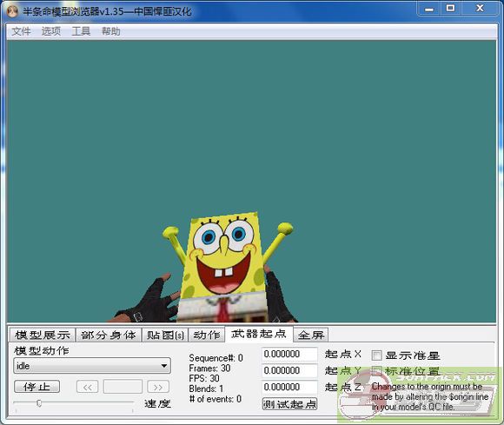The image size is (504, 425).
Task: Step to next frame with >> button
Action: tap(158, 387)
